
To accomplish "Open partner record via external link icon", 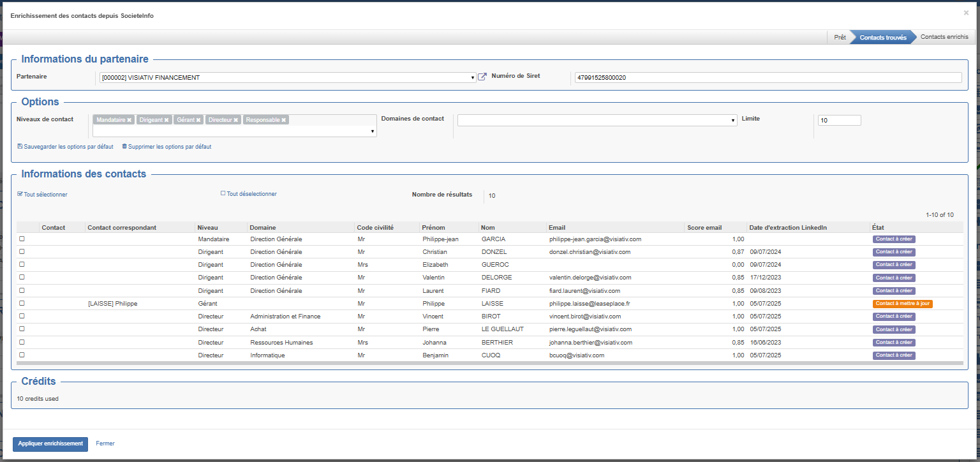I will coord(482,77).
